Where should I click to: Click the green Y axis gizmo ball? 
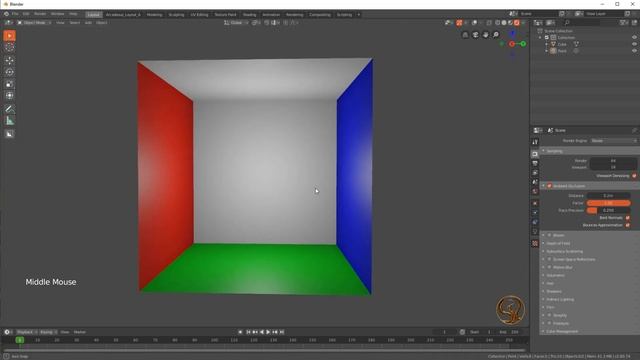523,44
